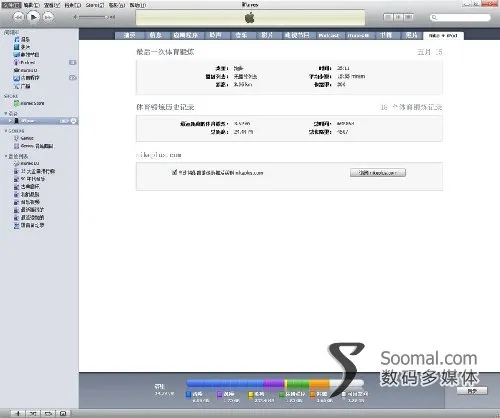Open the 古典音乐 smart playlist
Viewport: 500px width, 418px height.
click(x=26, y=187)
